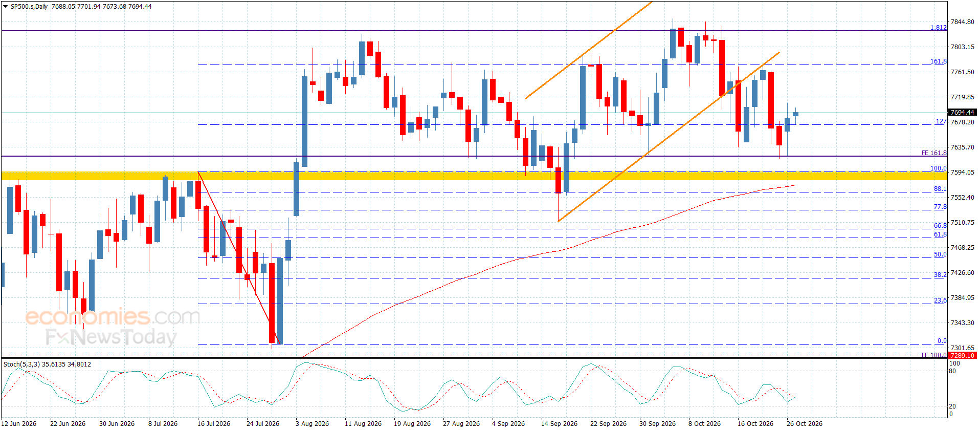
Task: Select the SP500.s,Daily chart title text
Action: coord(29,7)
